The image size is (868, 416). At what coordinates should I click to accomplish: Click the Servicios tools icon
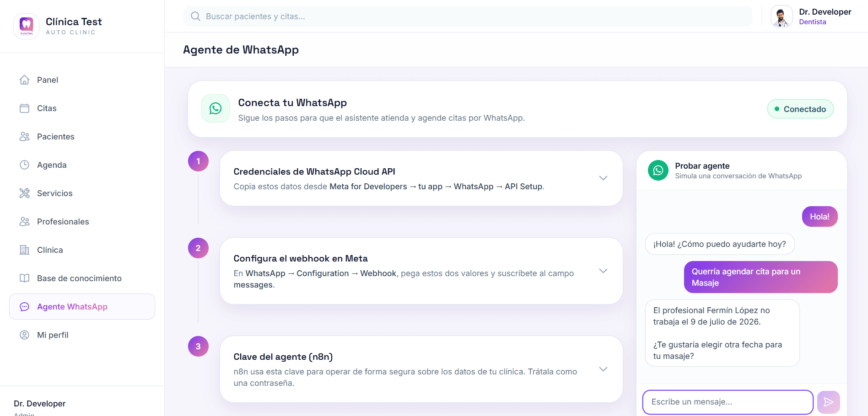point(25,193)
